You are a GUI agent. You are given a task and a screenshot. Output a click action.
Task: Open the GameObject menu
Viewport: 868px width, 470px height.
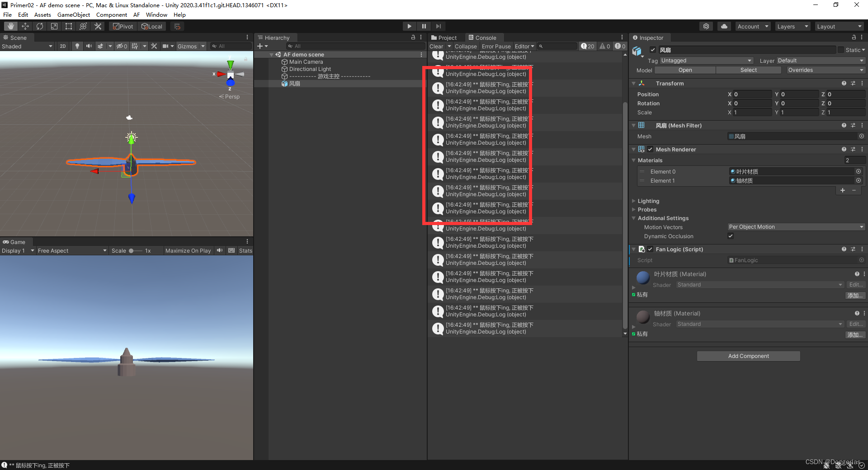74,14
